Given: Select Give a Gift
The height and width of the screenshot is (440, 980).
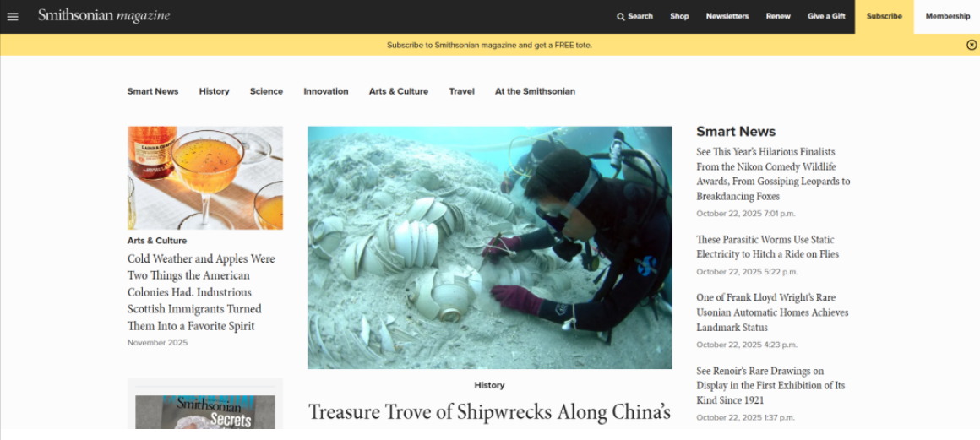Looking at the screenshot, I should coord(826,16).
